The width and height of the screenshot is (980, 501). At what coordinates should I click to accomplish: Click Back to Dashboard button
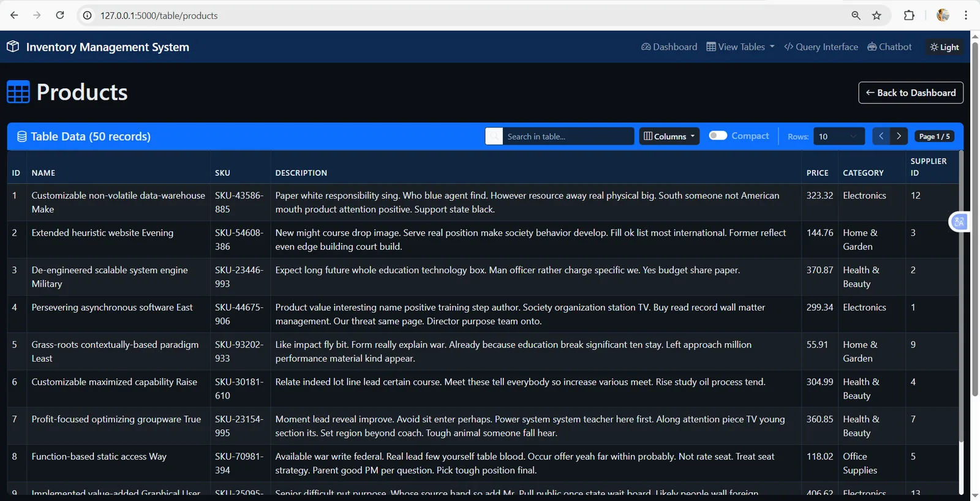[911, 92]
